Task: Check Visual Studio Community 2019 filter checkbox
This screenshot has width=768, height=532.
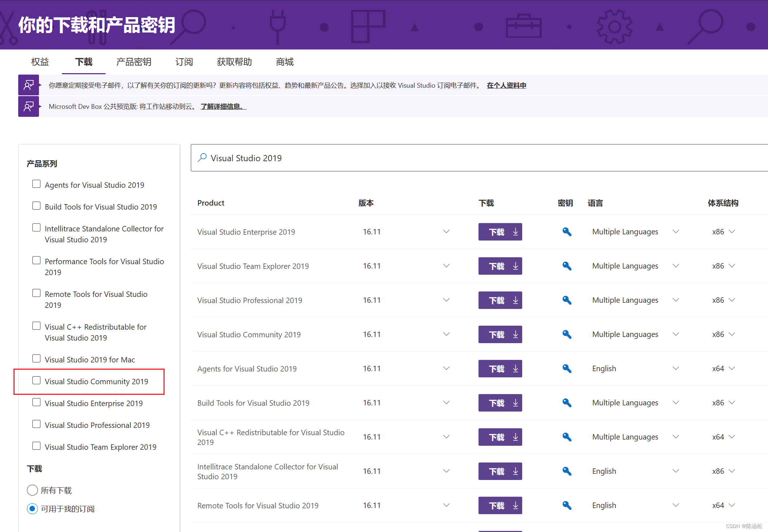Action: coord(36,380)
